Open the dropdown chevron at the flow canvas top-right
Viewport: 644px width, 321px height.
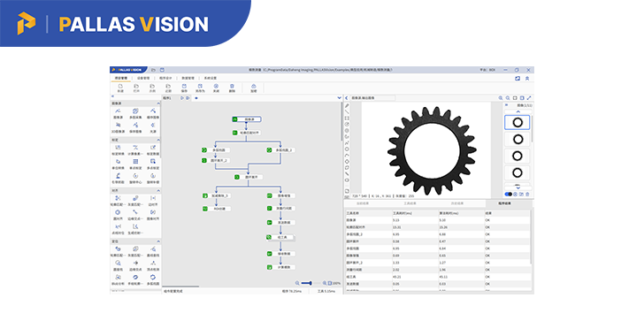340,97
